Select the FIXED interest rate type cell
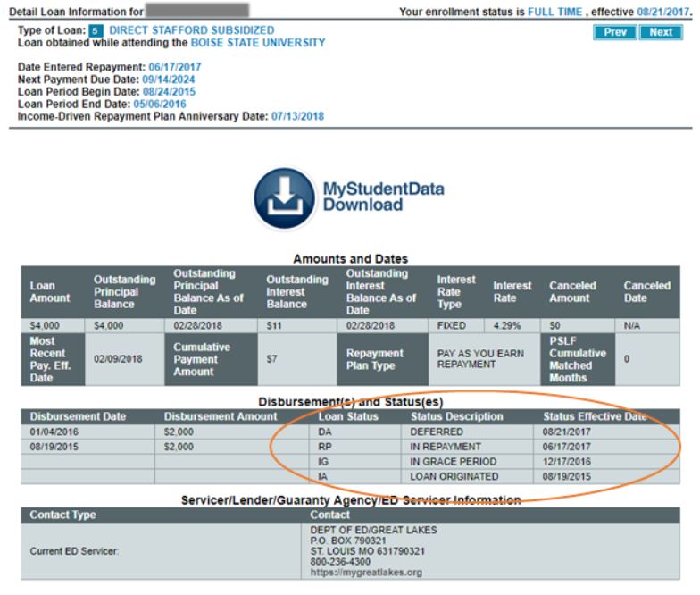The height and width of the screenshot is (595, 700). point(455,325)
